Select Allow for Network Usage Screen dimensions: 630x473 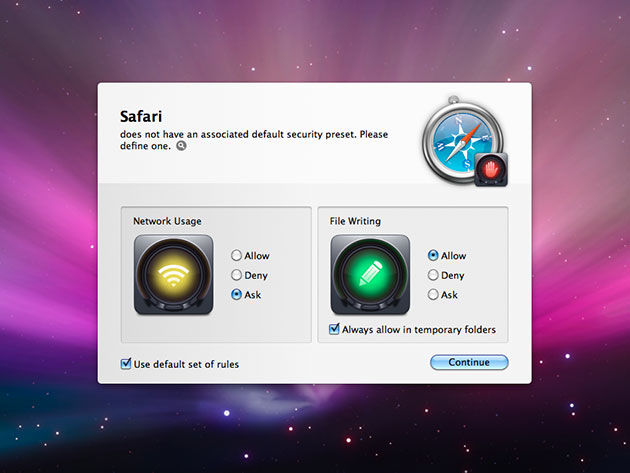click(x=236, y=256)
